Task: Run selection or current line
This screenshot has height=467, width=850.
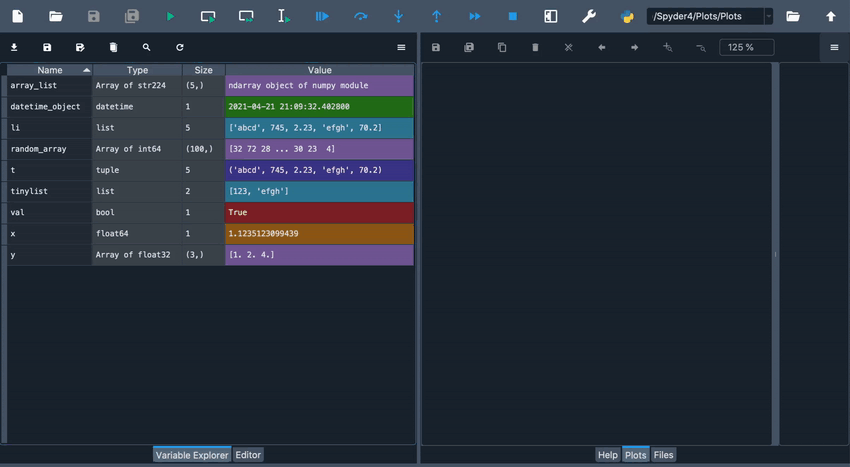Action: tap(284, 16)
